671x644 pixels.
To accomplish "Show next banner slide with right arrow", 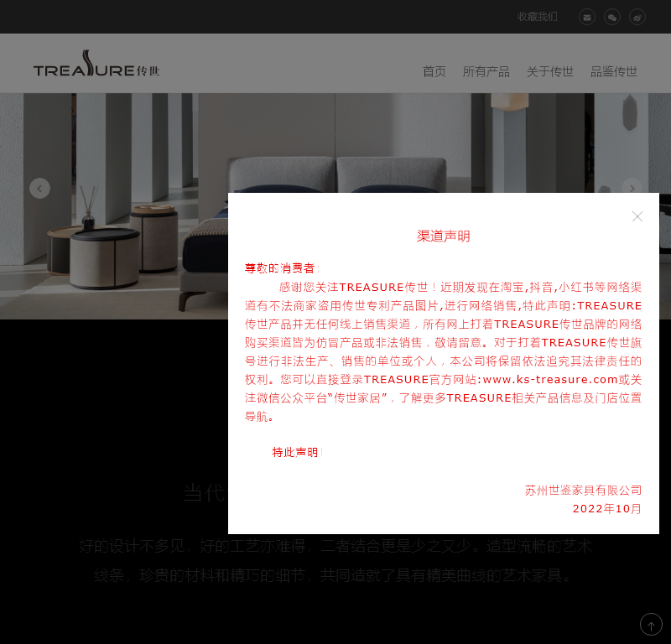I will (632, 188).
